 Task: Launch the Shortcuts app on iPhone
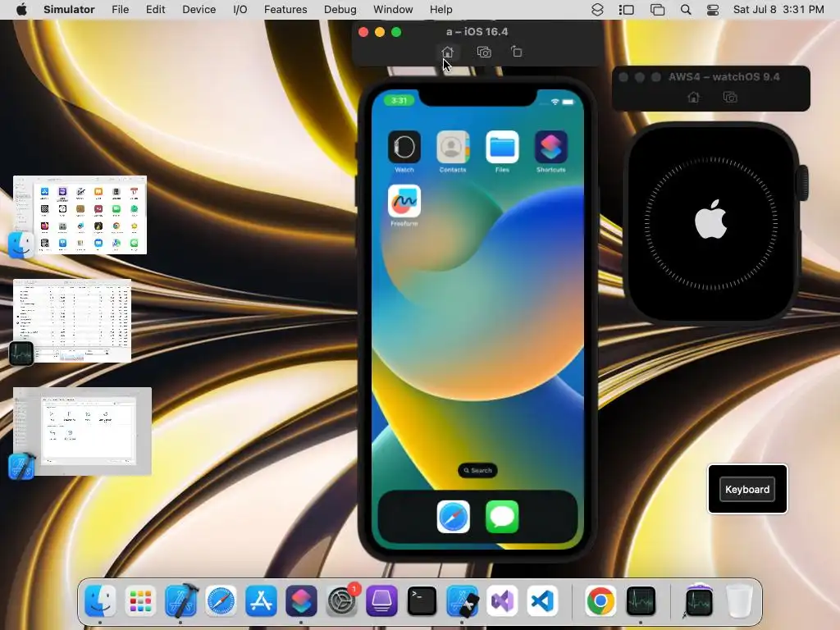click(x=550, y=147)
